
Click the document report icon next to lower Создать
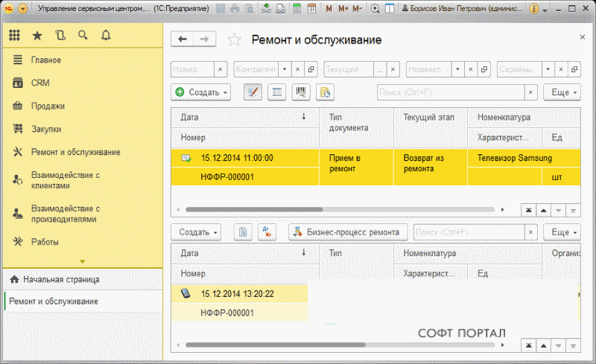point(243,232)
